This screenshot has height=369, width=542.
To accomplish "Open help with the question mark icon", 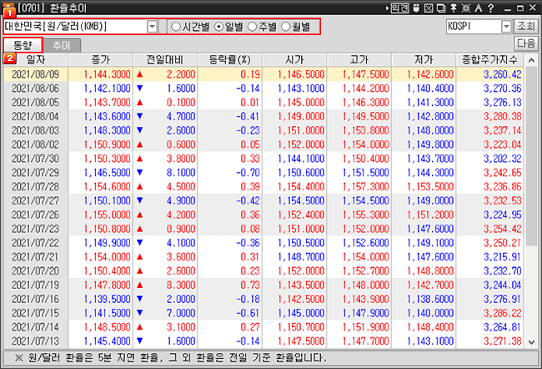I will (x=490, y=8).
